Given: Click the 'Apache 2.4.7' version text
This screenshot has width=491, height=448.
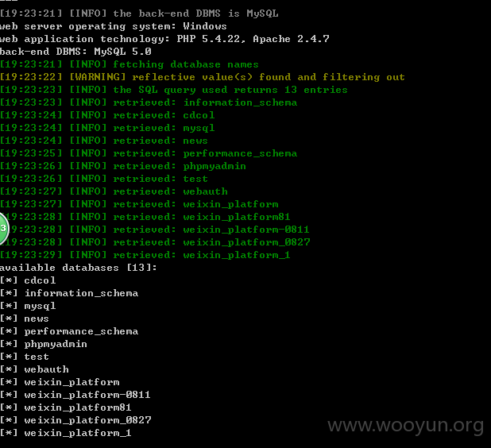Looking at the screenshot, I should tap(292, 39).
